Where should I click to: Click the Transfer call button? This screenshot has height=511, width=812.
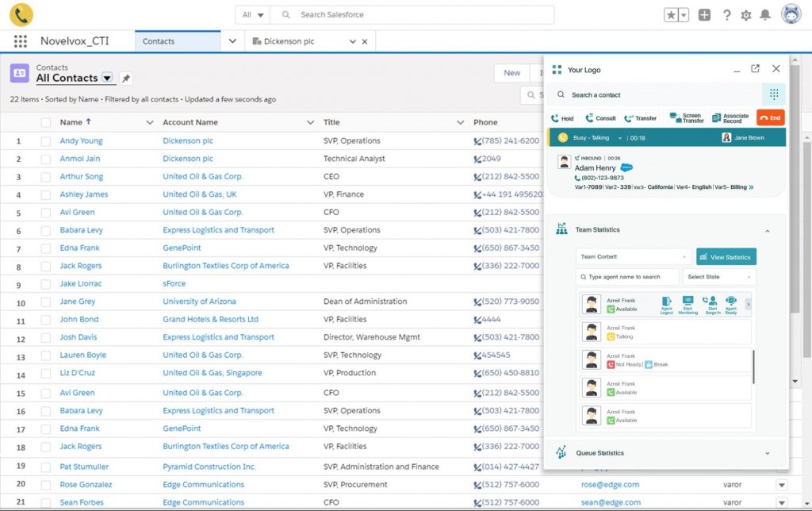pos(640,118)
